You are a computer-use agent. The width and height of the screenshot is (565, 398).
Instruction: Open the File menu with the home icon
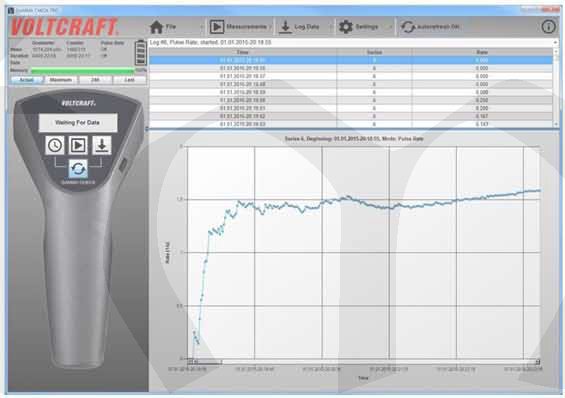click(156, 27)
